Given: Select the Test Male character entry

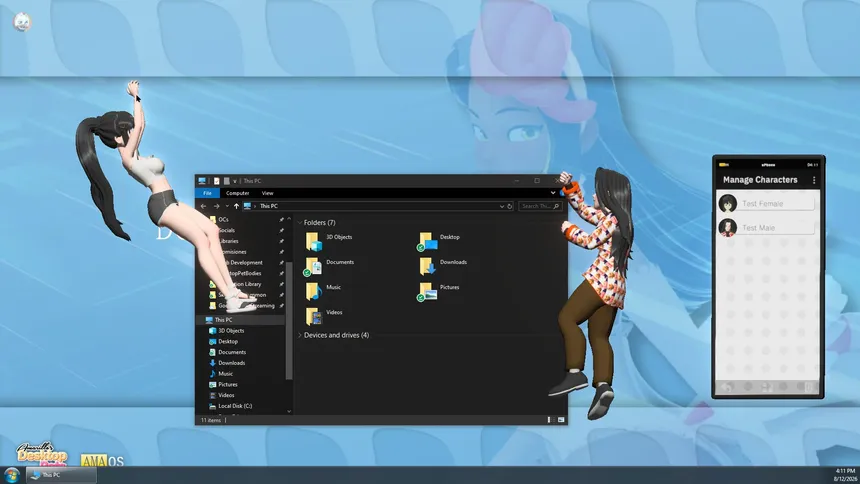Looking at the screenshot, I should pos(767,228).
